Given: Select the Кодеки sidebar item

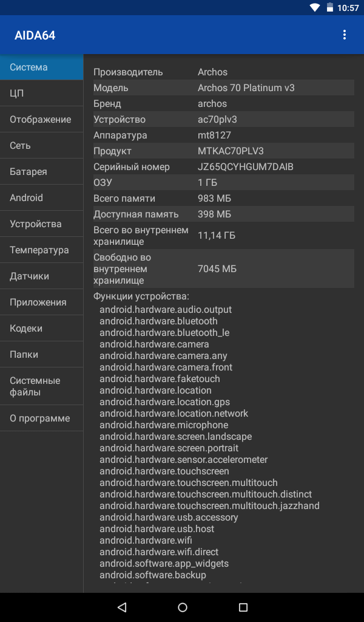Looking at the screenshot, I should point(42,329).
